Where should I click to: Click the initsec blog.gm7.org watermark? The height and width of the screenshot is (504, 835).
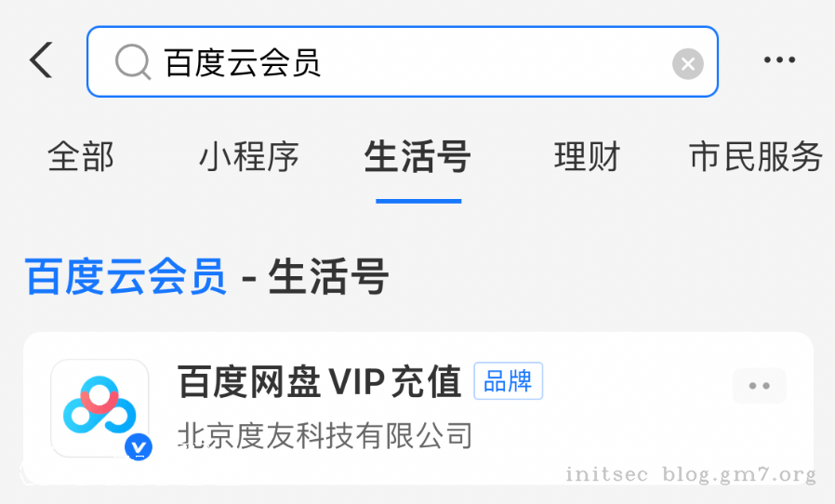click(691, 473)
